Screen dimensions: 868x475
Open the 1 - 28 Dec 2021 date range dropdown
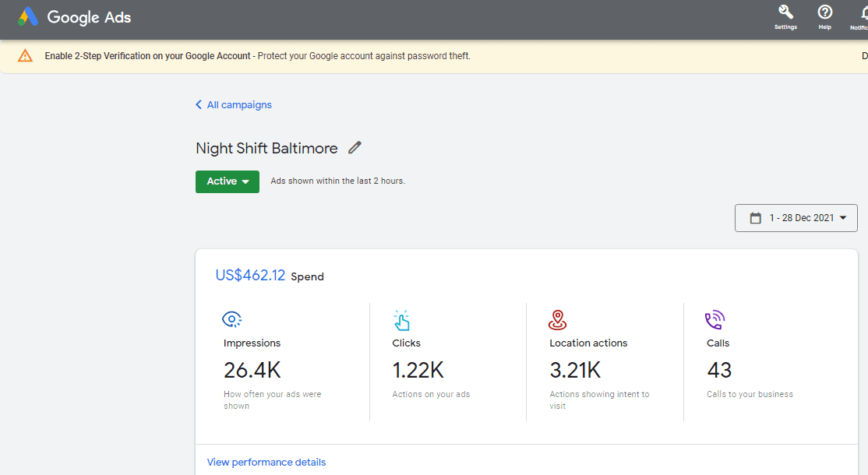tap(796, 218)
